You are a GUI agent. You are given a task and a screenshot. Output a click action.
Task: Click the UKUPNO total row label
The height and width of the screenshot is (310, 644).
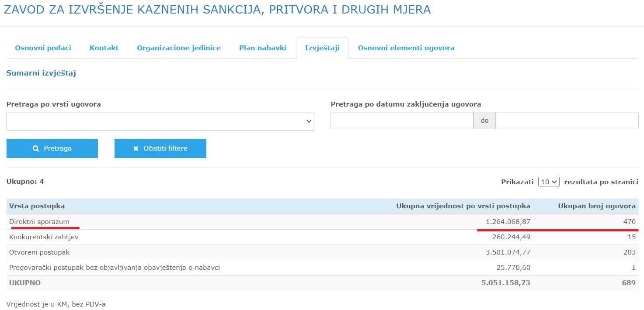25,283
